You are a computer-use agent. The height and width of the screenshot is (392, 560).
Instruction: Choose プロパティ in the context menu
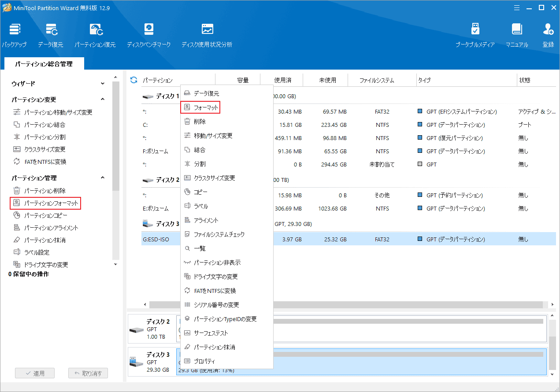click(227, 361)
